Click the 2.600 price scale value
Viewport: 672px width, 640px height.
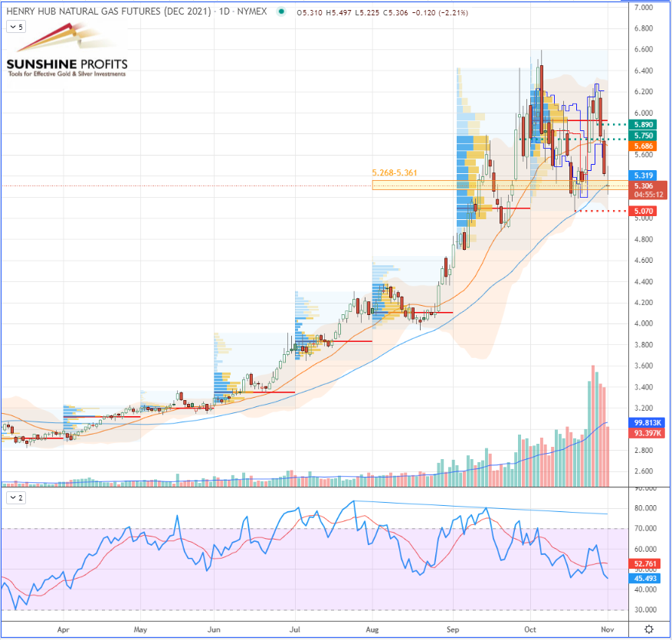(644, 471)
